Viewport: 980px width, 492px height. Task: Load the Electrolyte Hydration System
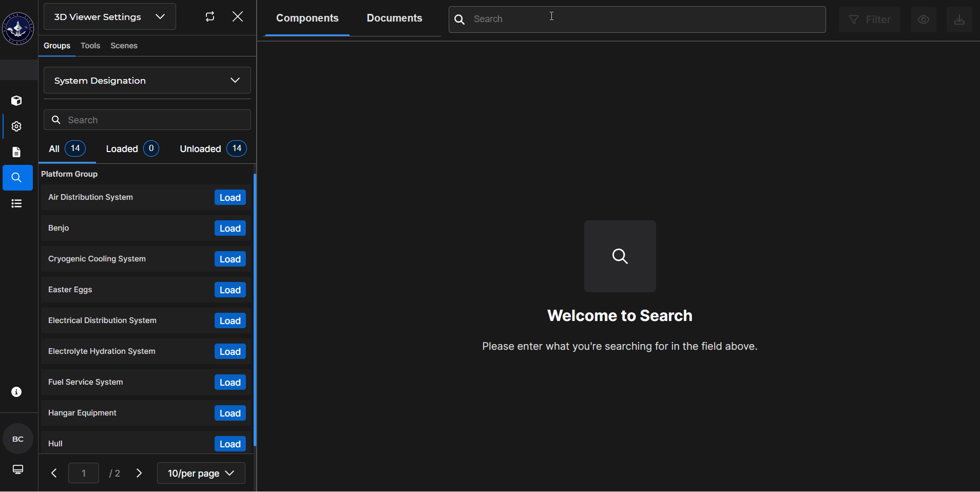click(x=230, y=352)
